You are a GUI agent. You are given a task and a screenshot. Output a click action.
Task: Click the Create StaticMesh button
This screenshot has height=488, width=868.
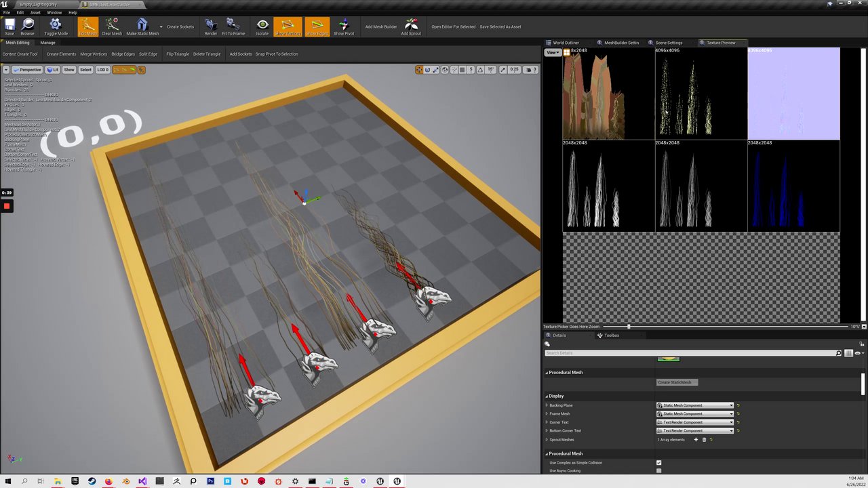[x=677, y=382]
